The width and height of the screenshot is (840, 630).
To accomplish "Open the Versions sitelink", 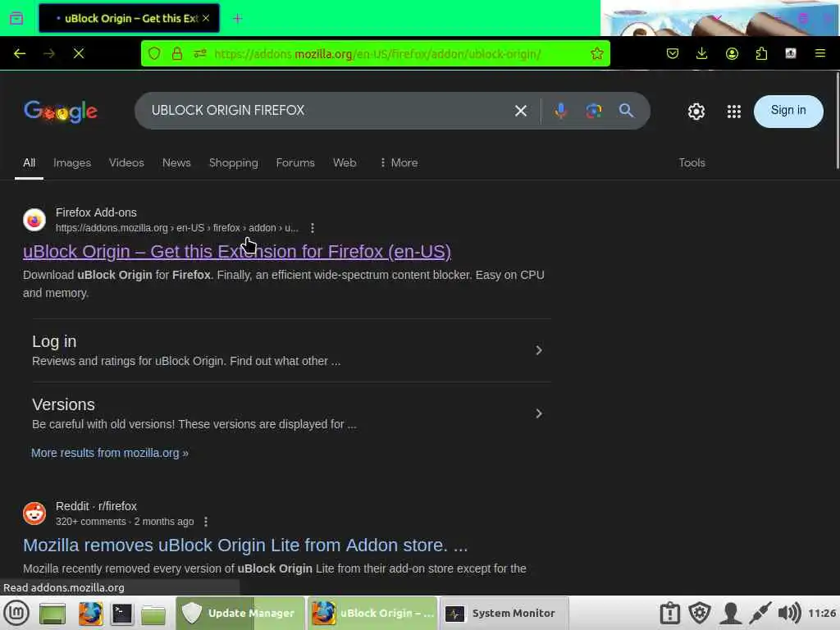I will tap(63, 404).
